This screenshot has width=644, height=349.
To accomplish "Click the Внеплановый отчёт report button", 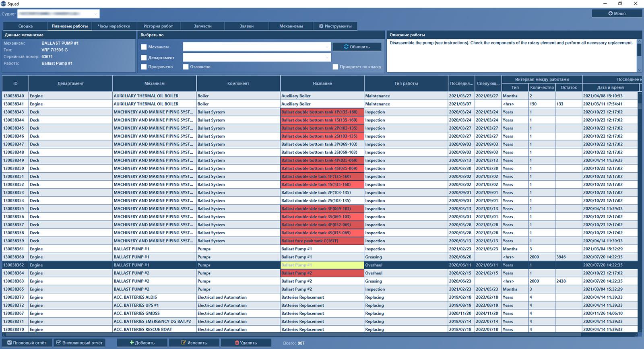I will tap(79, 343).
